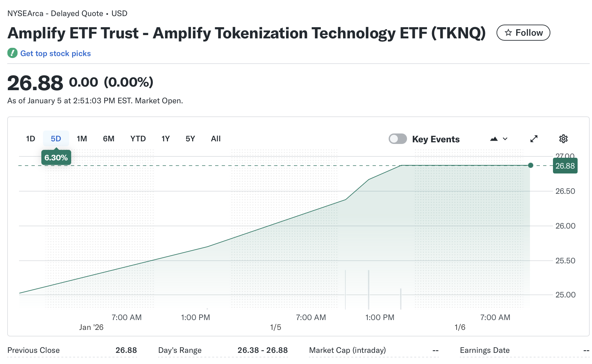Screen dimensions: 592x364
Task: Click the green stock picks badge icon
Action: (x=12, y=53)
